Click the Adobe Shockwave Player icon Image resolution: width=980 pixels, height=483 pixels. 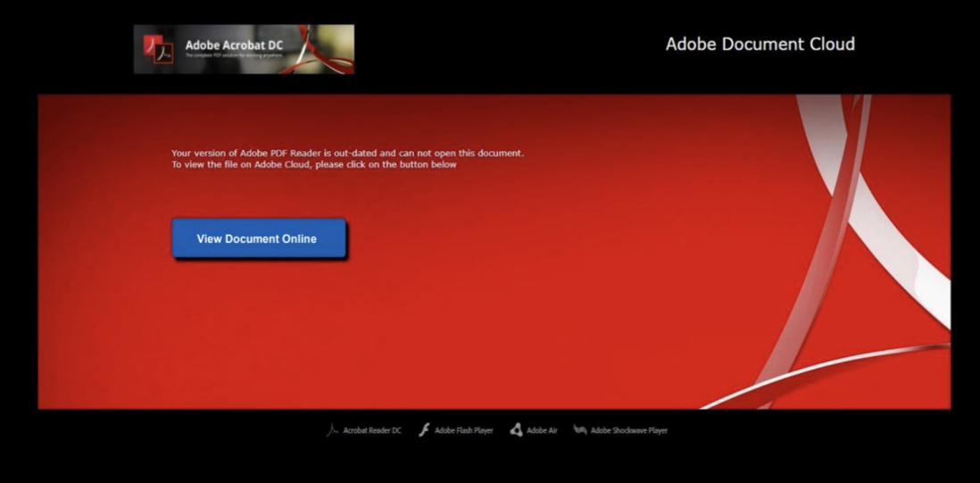[x=580, y=430]
